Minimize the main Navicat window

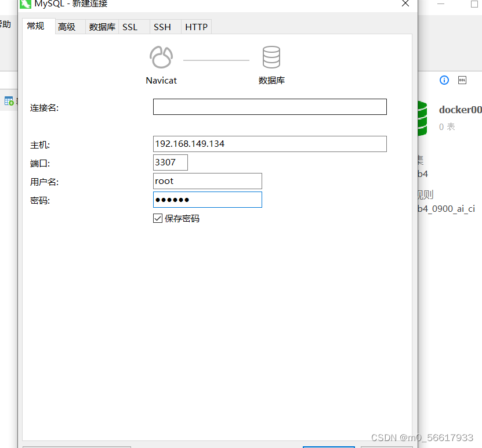(x=441, y=3)
